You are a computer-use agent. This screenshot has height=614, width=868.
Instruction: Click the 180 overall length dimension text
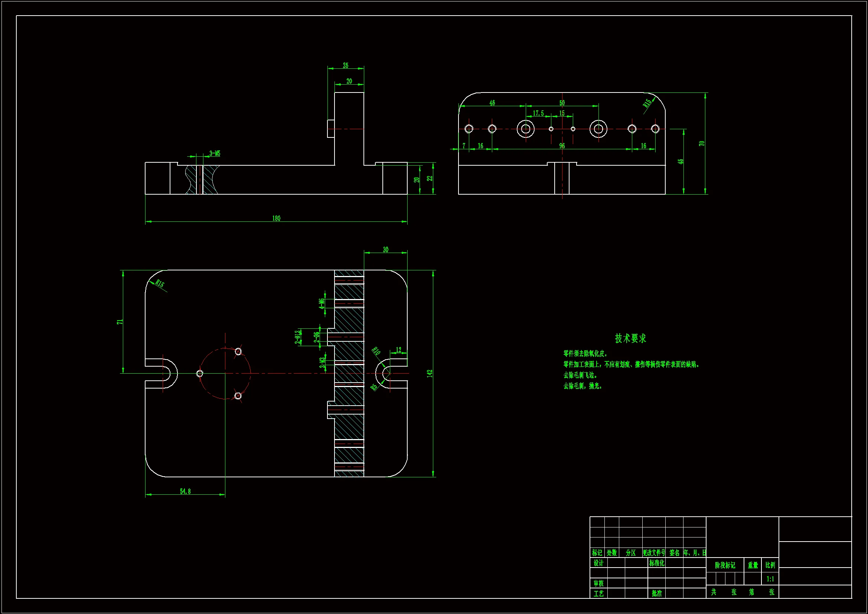pyautogui.click(x=276, y=218)
